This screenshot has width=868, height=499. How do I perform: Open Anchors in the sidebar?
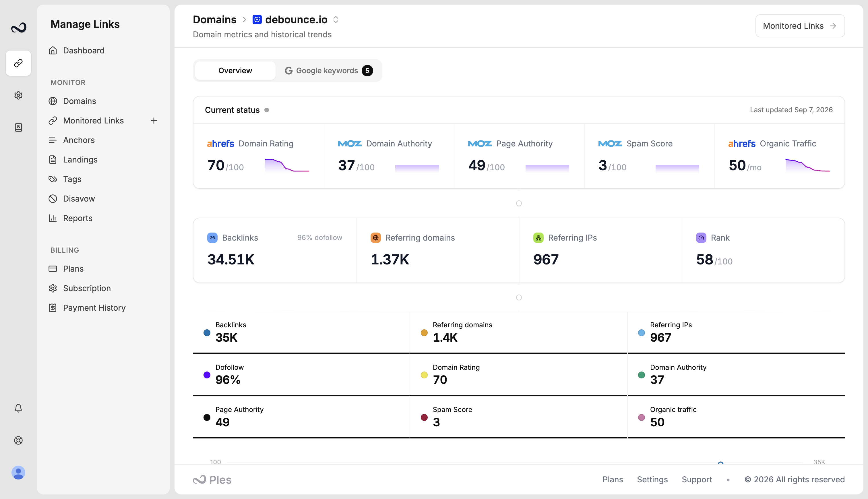point(79,140)
